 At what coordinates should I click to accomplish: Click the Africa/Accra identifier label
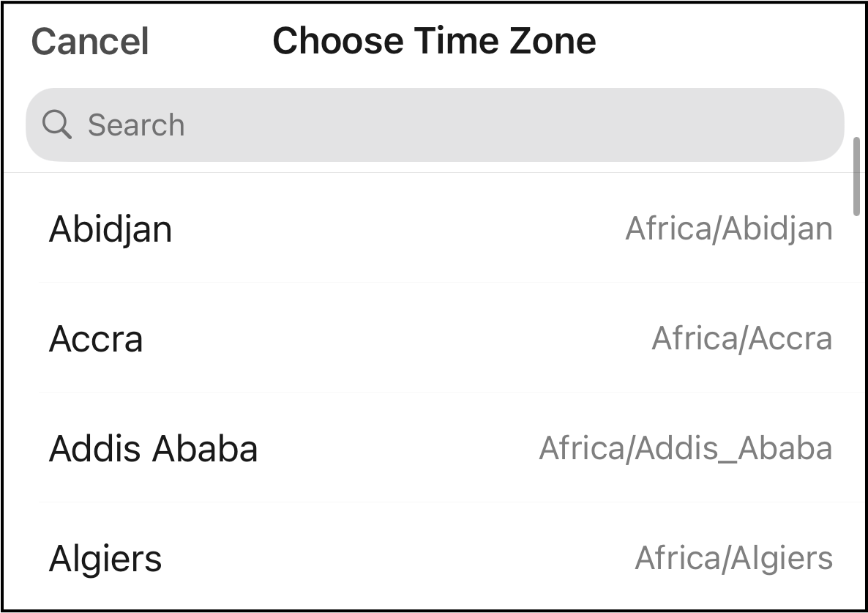(741, 338)
